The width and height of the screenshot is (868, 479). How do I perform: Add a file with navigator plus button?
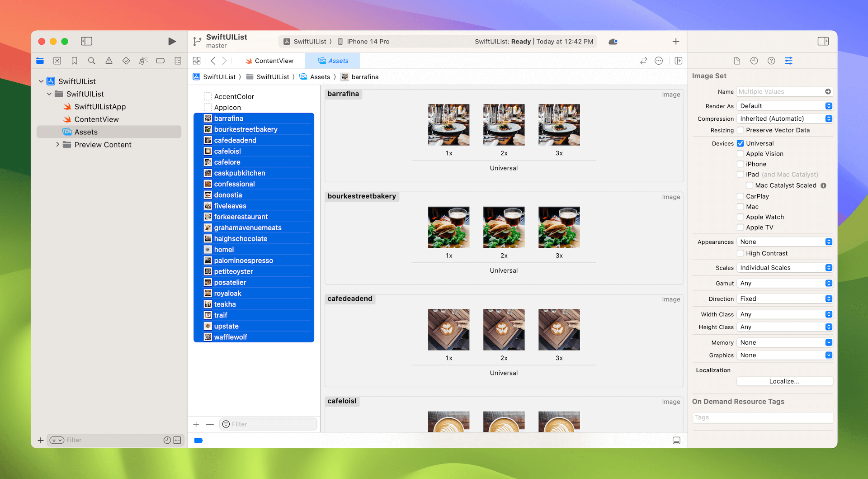point(41,440)
